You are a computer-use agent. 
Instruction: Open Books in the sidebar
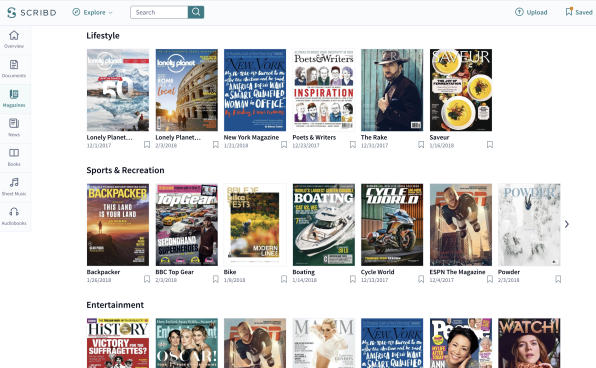pyautogui.click(x=14, y=158)
